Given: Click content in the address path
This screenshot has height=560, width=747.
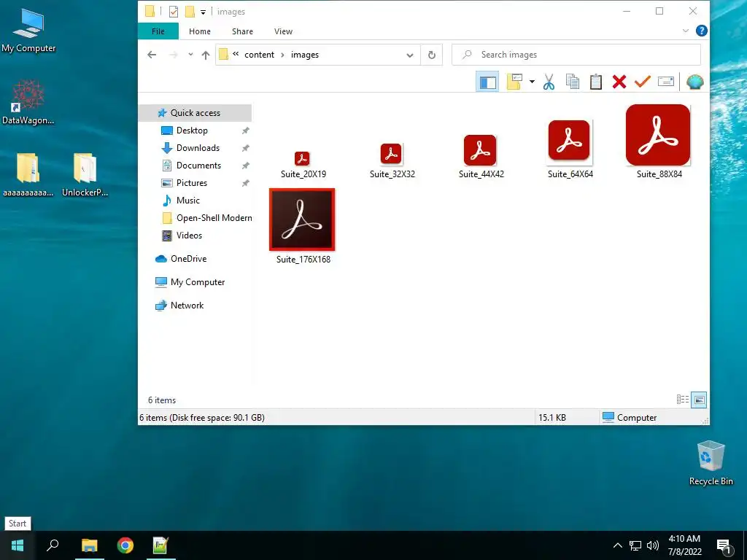Looking at the screenshot, I should click(x=259, y=55).
